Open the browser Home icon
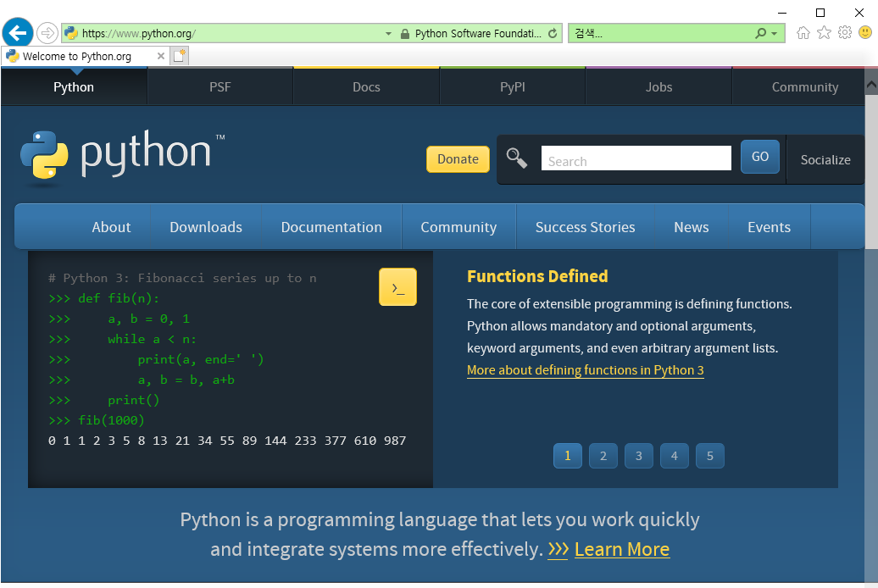This screenshot has height=588, width=878. point(803,33)
